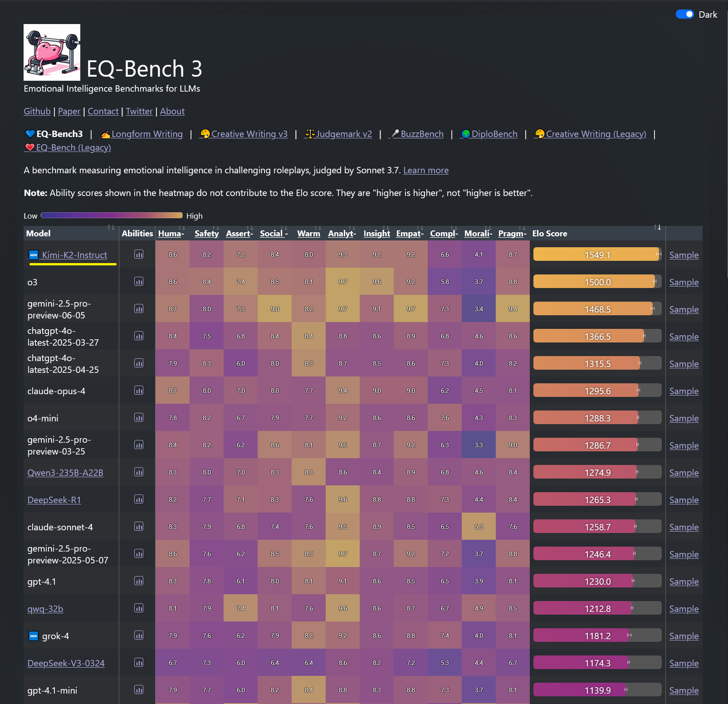Open abilities chart for chatgpt-4o-latest-2025-03-27
Viewport: 728px width, 704px height.
tap(139, 336)
